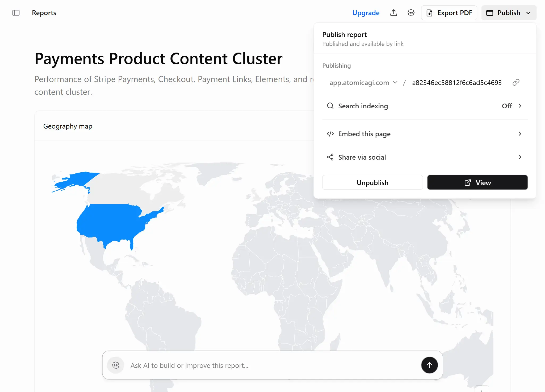Viewport: 545px width, 392px height.
Task: Click the Export PDF button
Action: coord(449,13)
